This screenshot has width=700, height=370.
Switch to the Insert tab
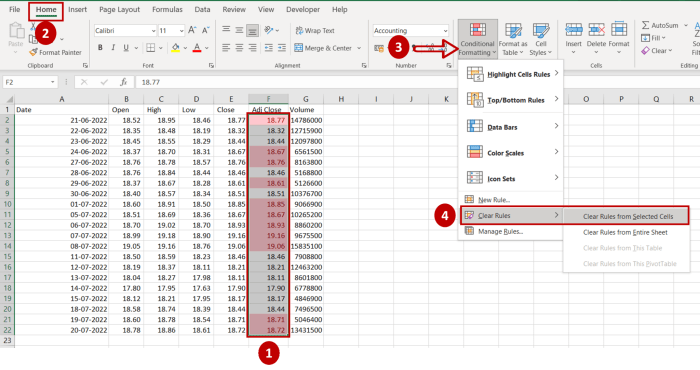(78, 9)
